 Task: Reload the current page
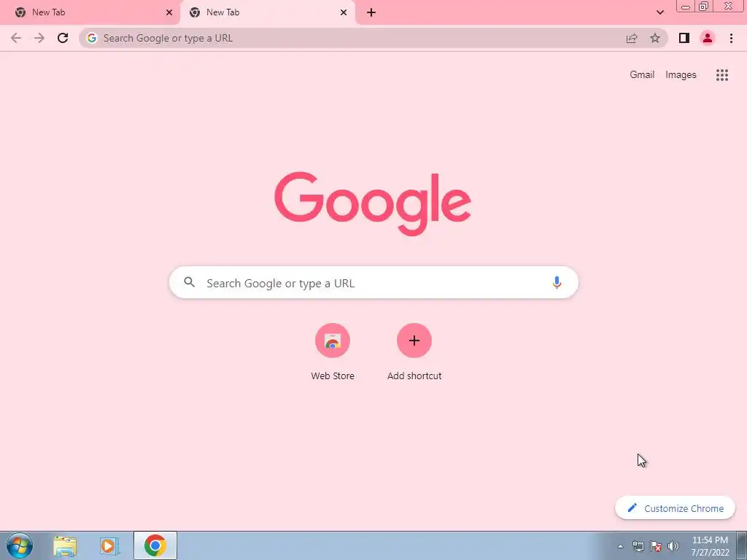(x=63, y=38)
